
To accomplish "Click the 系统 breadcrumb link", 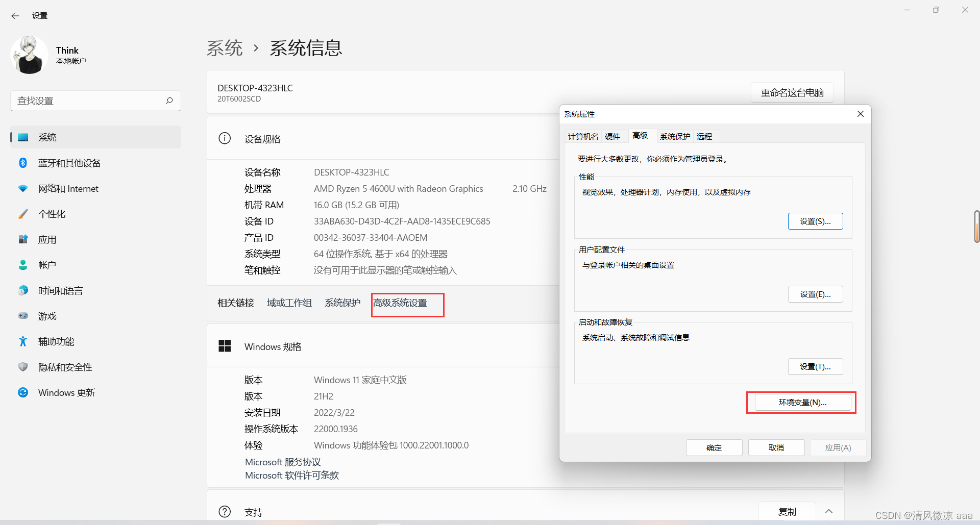I will coord(225,48).
